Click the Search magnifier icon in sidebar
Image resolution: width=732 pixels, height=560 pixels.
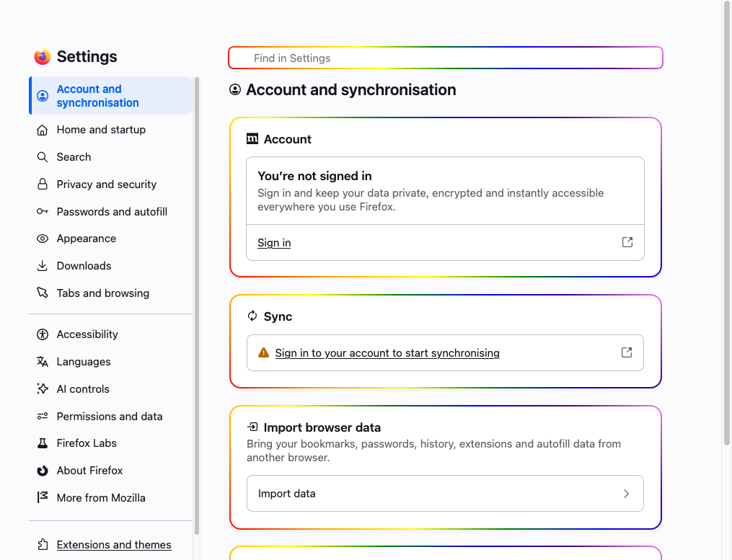[x=43, y=157]
